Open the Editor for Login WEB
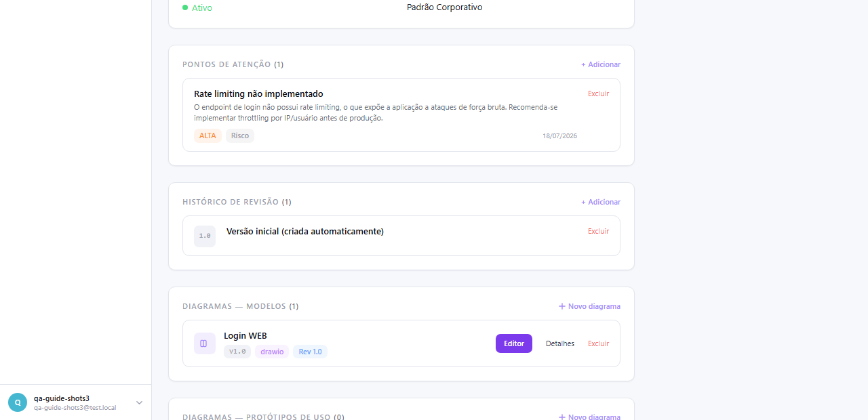The height and width of the screenshot is (420, 868). pyautogui.click(x=514, y=343)
